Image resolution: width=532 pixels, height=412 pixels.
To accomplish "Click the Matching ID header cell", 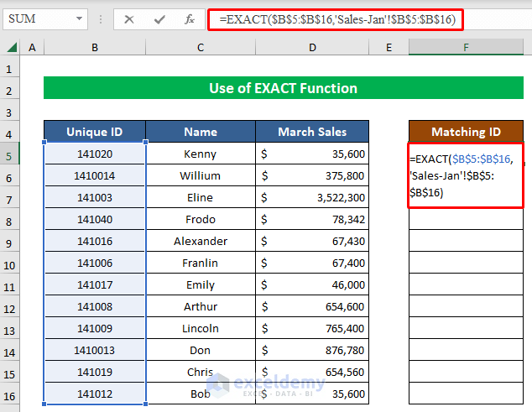I will (x=466, y=132).
